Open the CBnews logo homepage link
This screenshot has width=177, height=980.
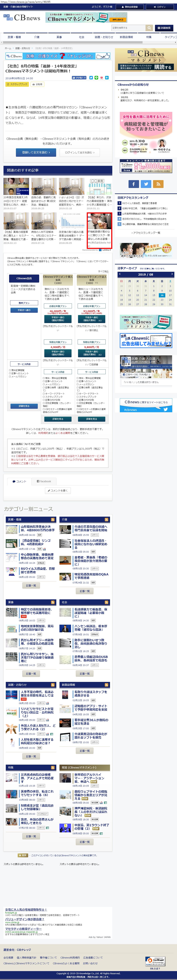[x=22, y=17]
